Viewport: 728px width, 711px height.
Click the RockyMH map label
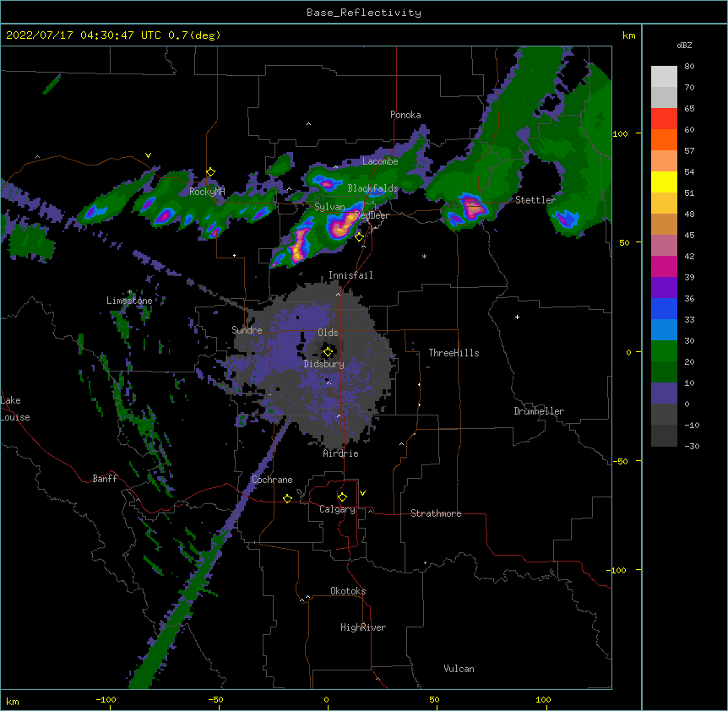point(207,192)
